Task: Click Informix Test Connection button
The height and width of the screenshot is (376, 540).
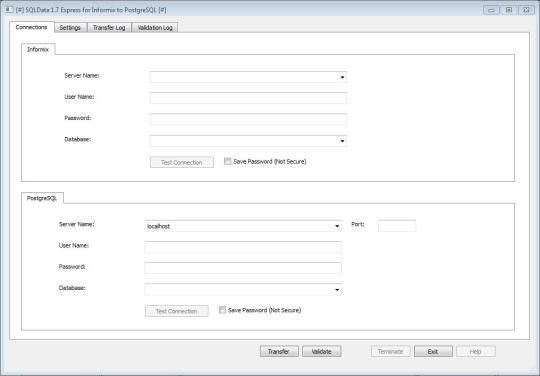Action: pos(182,162)
